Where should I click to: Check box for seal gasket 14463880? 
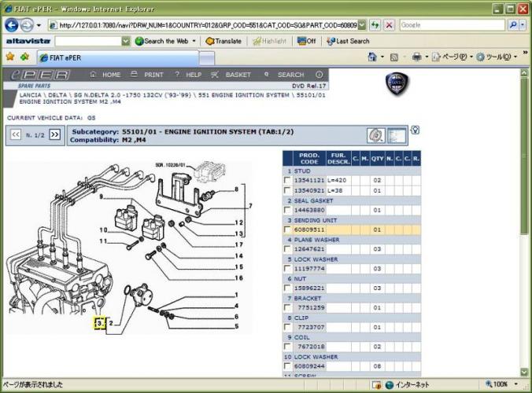287,210
